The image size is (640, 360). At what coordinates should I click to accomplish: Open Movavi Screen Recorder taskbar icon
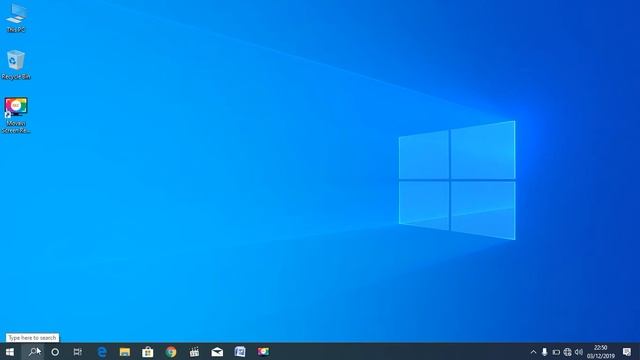point(263,352)
